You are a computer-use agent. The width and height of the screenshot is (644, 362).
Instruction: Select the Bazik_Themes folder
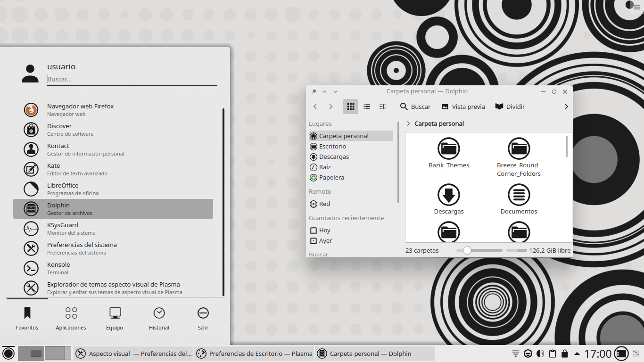click(449, 153)
